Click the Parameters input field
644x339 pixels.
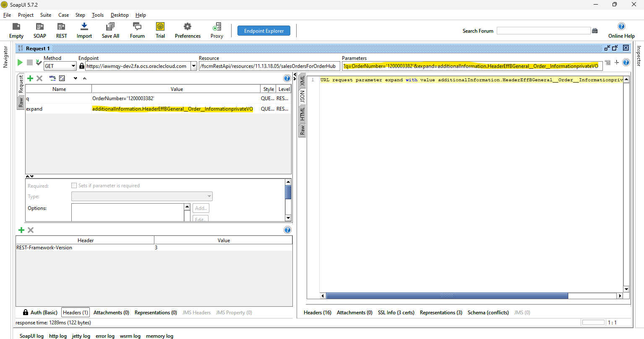coord(472,66)
